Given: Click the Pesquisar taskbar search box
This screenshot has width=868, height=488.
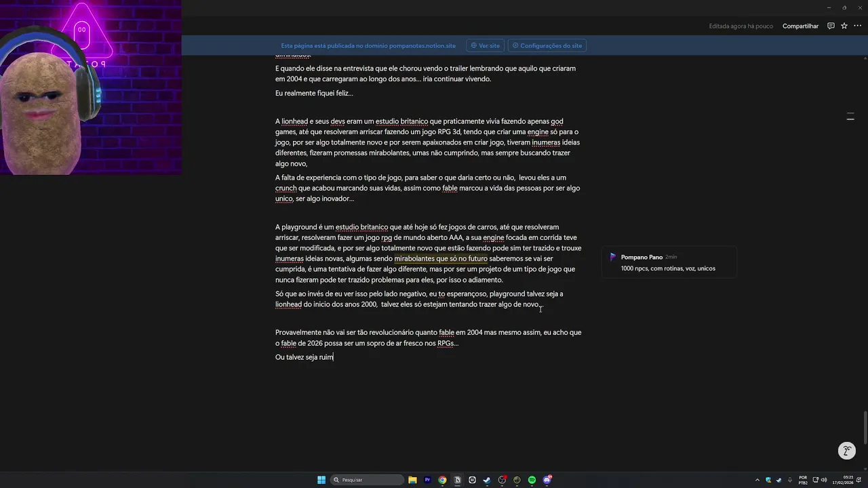Looking at the screenshot, I should pos(367,480).
